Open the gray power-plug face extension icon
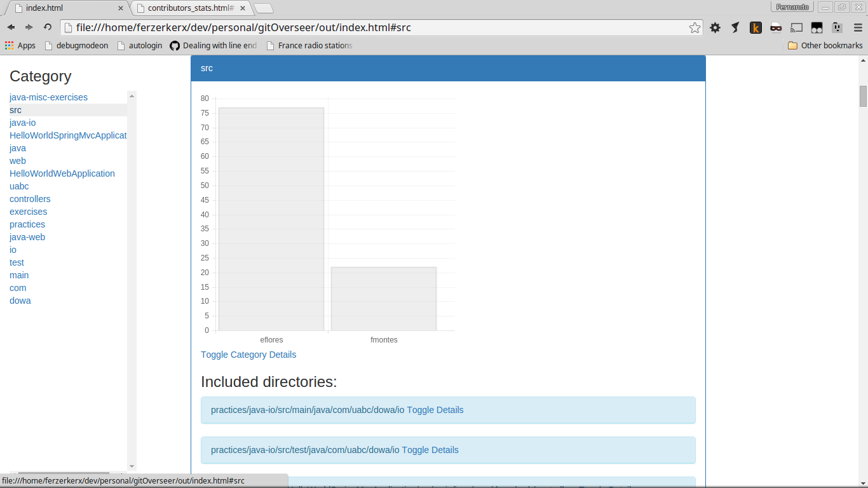 point(837,27)
